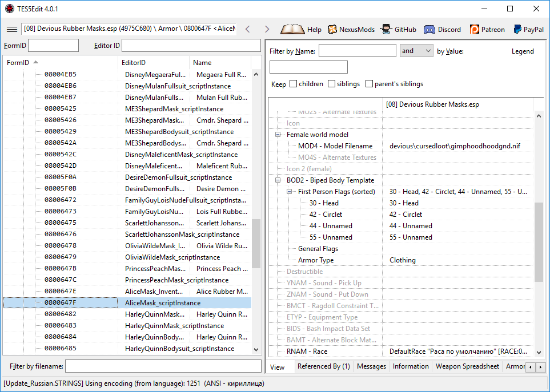Switch to the Referenced By (1) tab

tap(324, 366)
